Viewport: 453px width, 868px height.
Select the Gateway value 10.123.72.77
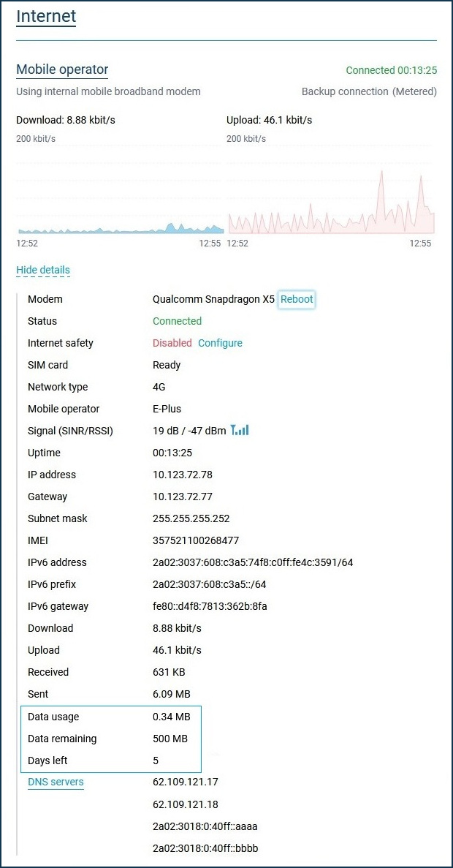click(x=183, y=497)
